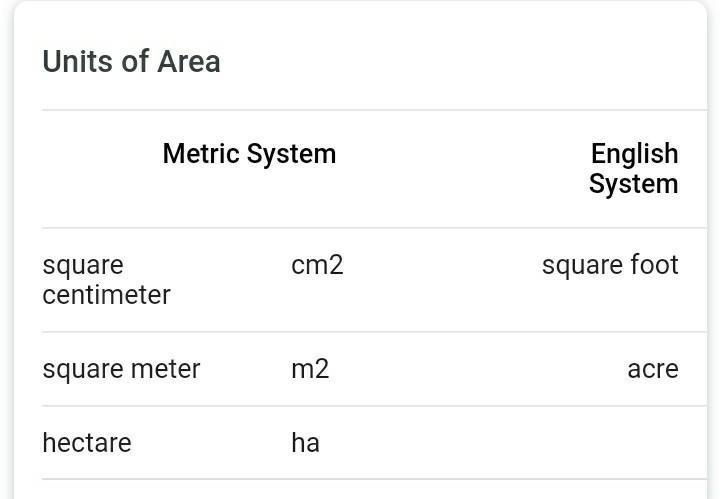
Task: Click the acre entry
Action: pyautogui.click(x=652, y=369)
